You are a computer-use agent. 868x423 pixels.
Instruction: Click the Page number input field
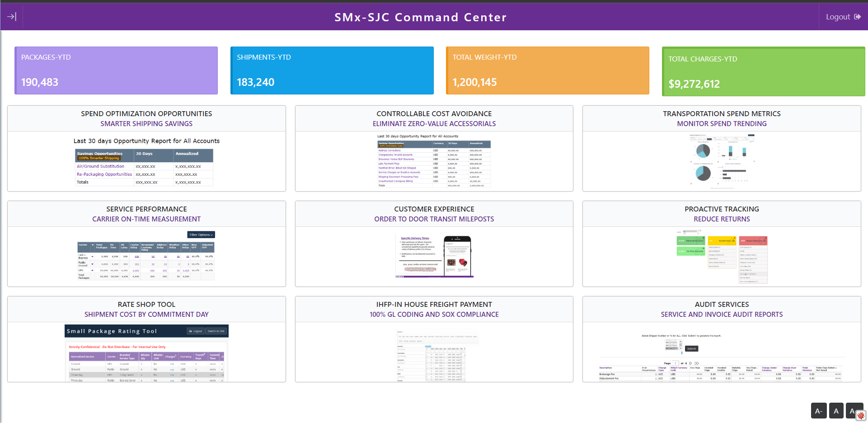675,363
